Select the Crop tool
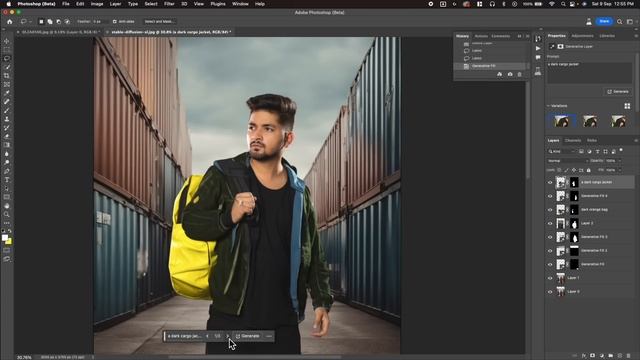 coord(7,76)
